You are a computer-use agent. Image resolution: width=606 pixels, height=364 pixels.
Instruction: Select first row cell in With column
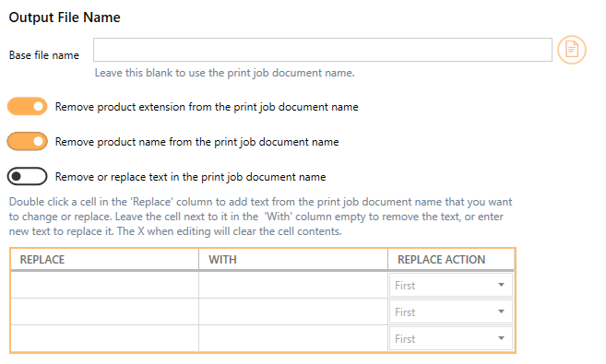293,285
